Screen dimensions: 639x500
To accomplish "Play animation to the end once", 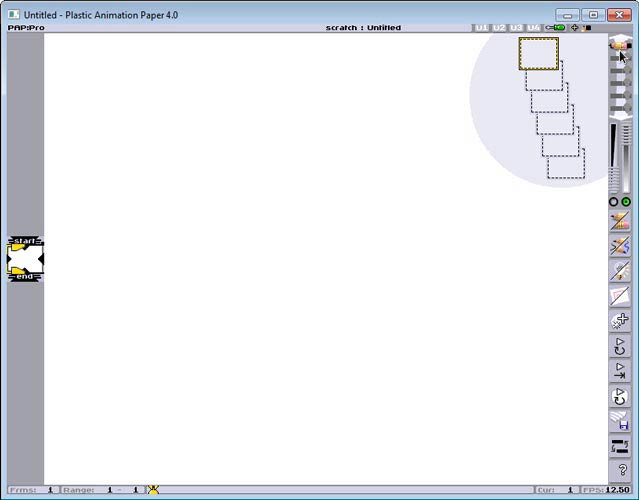I will 620,371.
